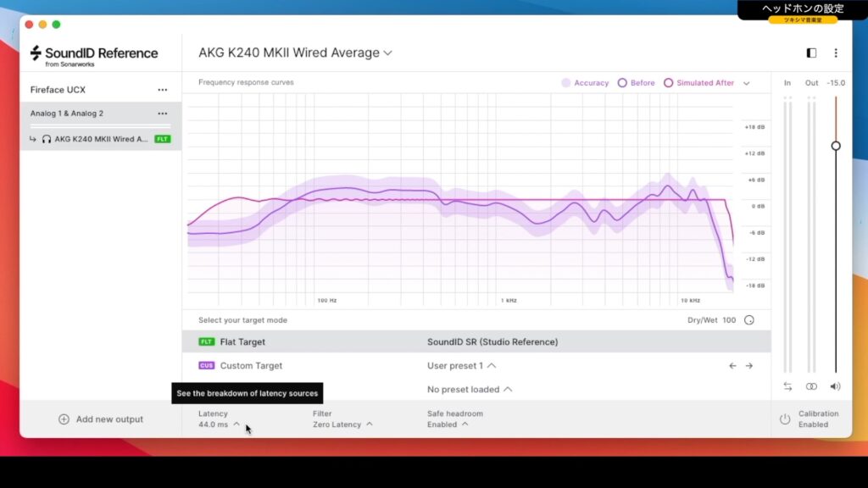Image resolution: width=868 pixels, height=488 pixels.
Task: Toggle the Before curve display
Action: [x=636, y=83]
